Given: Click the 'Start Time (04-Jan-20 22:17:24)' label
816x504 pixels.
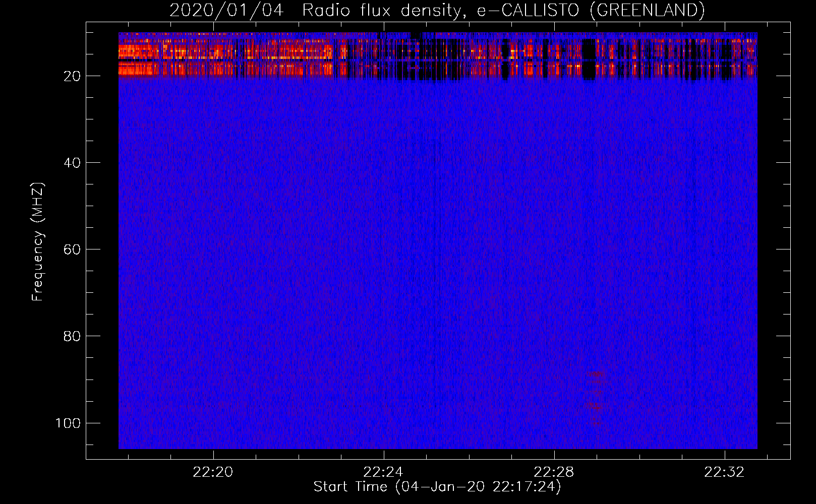Looking at the screenshot, I should point(437,487).
